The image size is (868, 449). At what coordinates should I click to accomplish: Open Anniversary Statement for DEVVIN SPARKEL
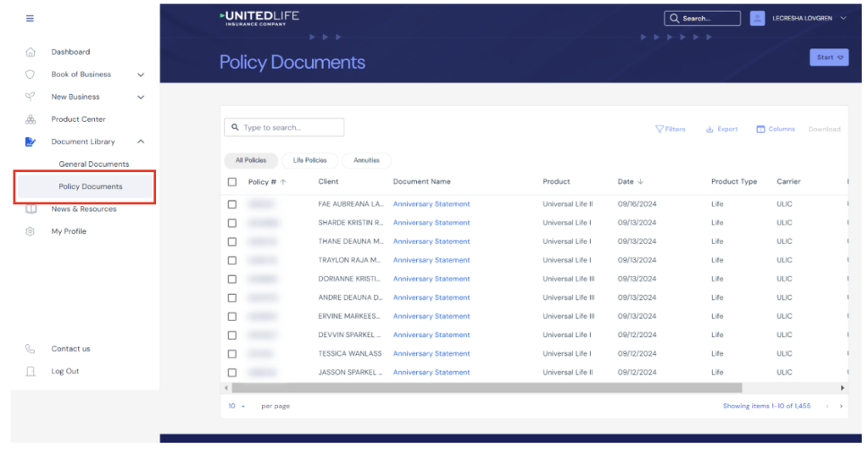431,335
